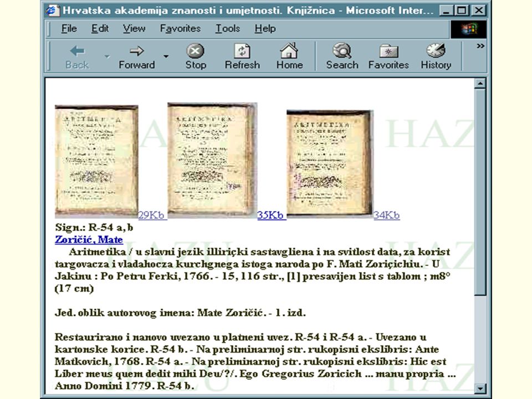This screenshot has height=399, width=532.
Task: Click the text '(17 cm)'
Action: click(74, 288)
